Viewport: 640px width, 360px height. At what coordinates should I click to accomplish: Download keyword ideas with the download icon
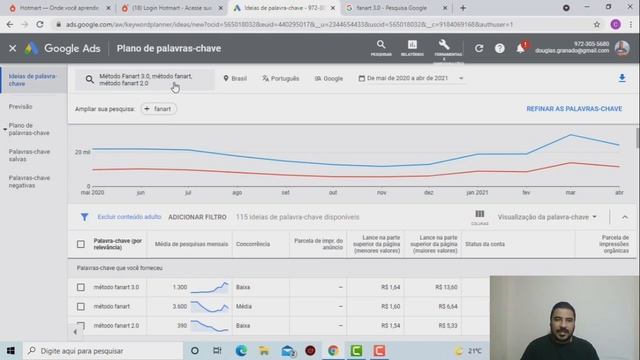pos(622,78)
